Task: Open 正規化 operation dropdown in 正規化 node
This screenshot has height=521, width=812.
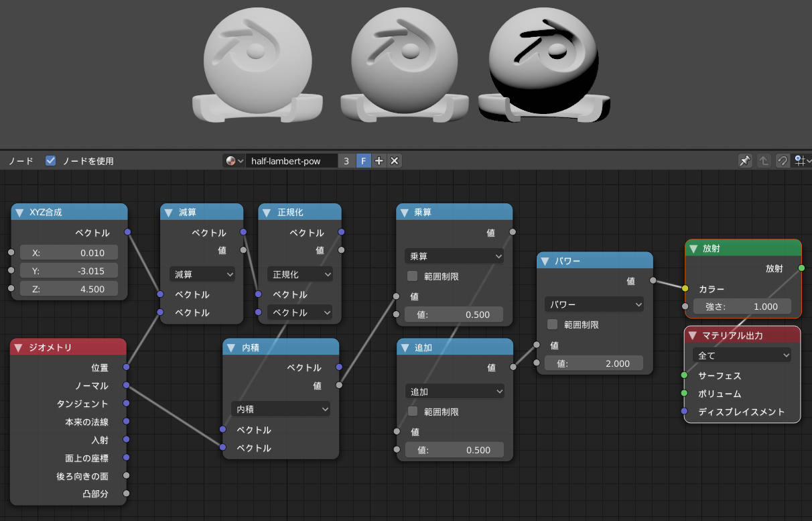Action: [x=300, y=274]
